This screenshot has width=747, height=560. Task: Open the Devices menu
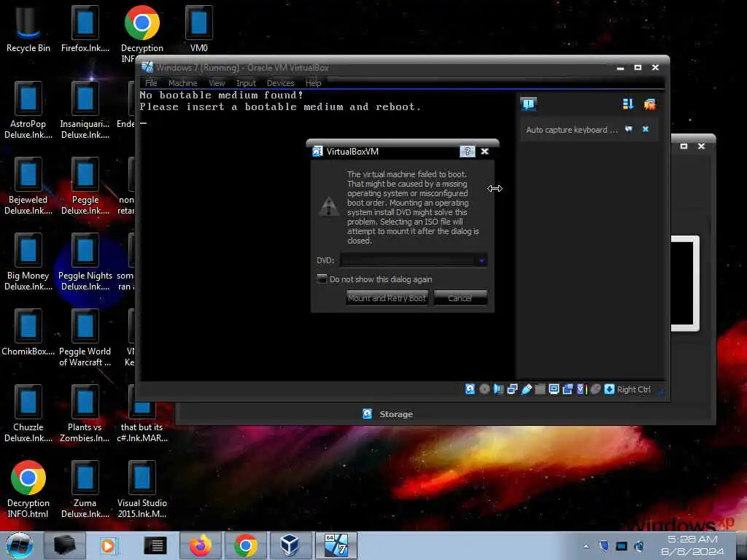tap(281, 83)
